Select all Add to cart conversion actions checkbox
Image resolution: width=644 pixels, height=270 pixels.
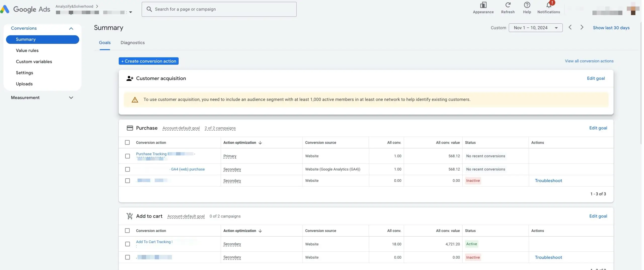click(127, 231)
